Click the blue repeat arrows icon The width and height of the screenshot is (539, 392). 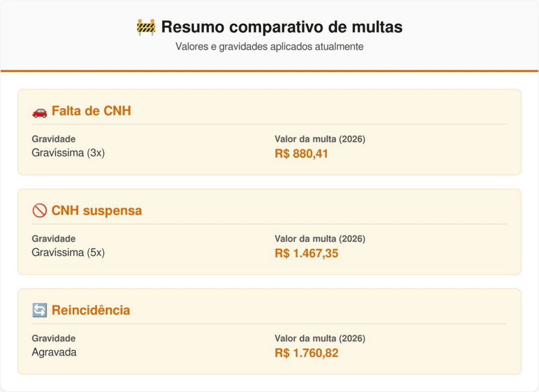point(39,310)
